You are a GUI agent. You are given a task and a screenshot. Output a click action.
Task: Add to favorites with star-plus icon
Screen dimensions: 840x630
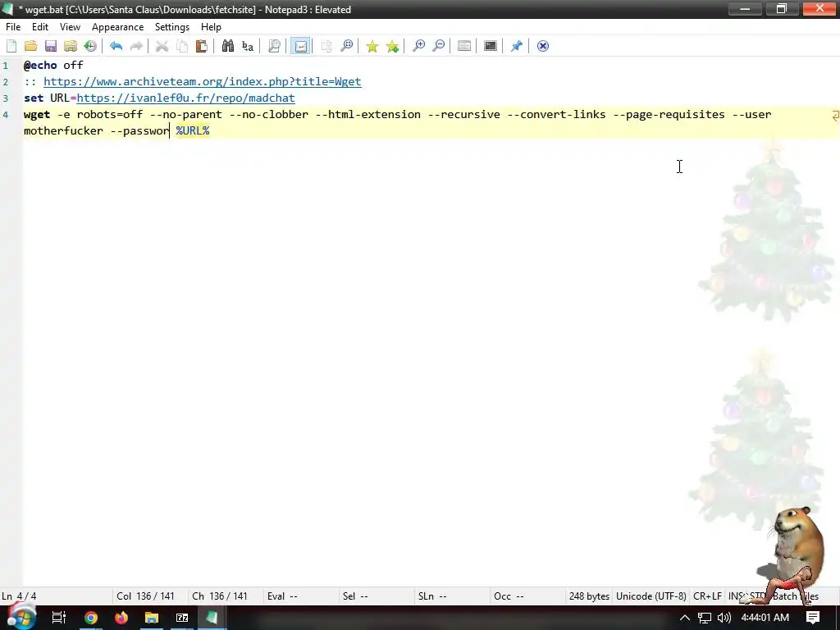pyautogui.click(x=392, y=46)
